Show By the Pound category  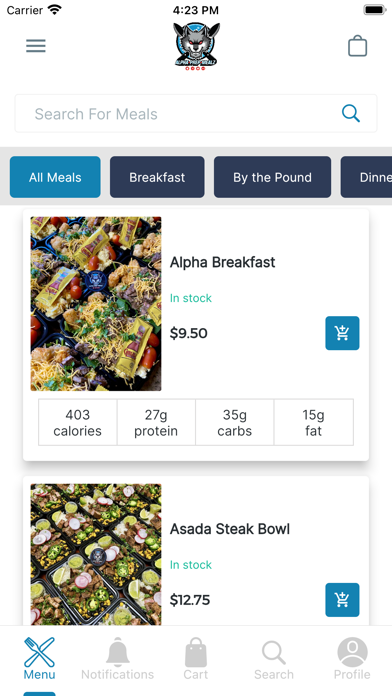coord(273,177)
